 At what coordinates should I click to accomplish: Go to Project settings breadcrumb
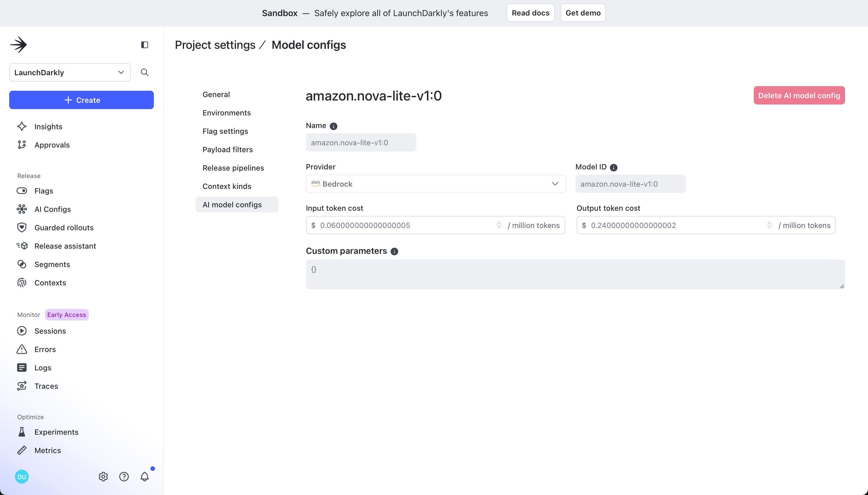click(215, 45)
